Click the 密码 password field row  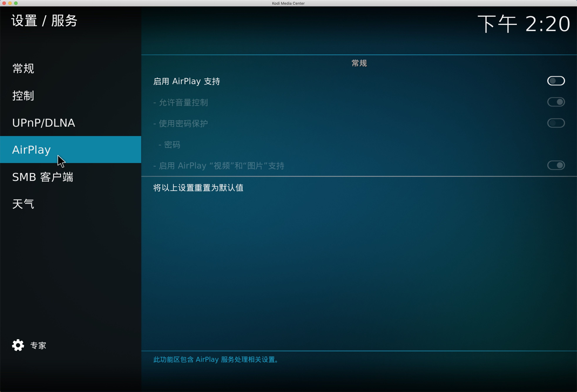tap(172, 145)
